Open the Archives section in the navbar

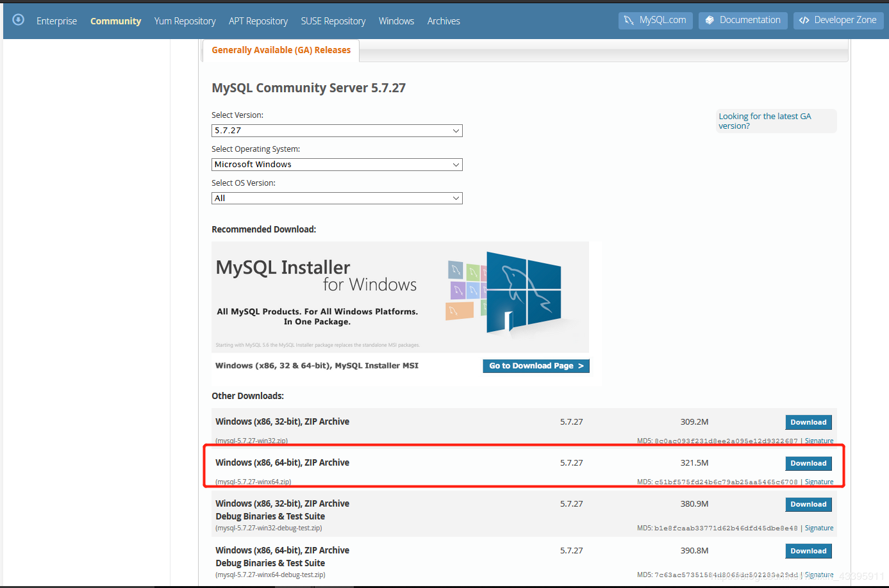pos(443,20)
